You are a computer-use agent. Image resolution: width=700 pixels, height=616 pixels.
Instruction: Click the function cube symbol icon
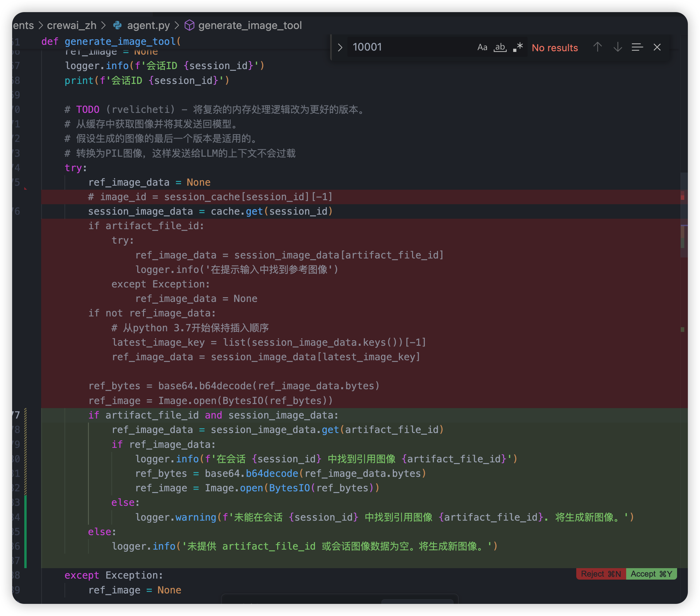[x=189, y=25]
